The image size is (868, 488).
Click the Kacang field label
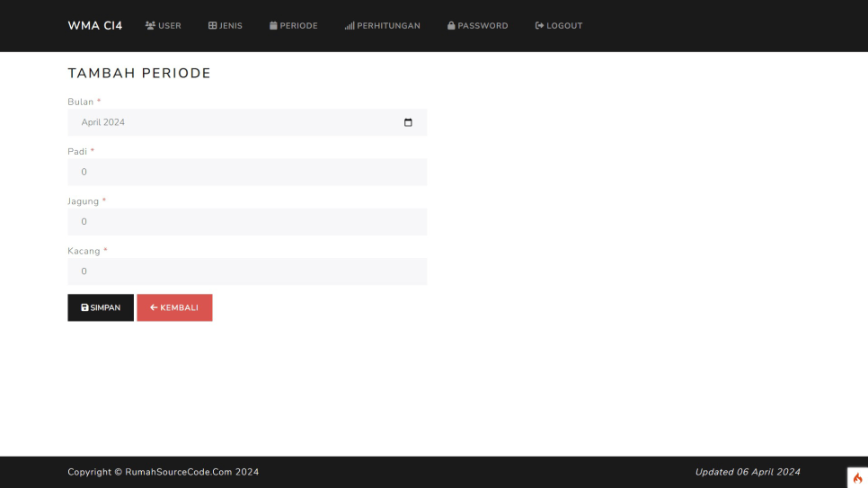(x=84, y=251)
